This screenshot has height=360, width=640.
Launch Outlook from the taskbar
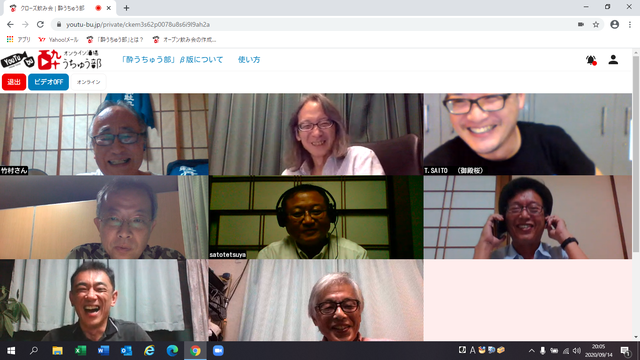pos(126,351)
